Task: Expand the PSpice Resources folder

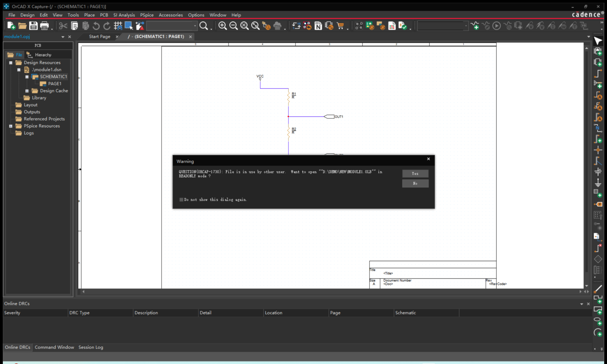Action: click(11, 126)
